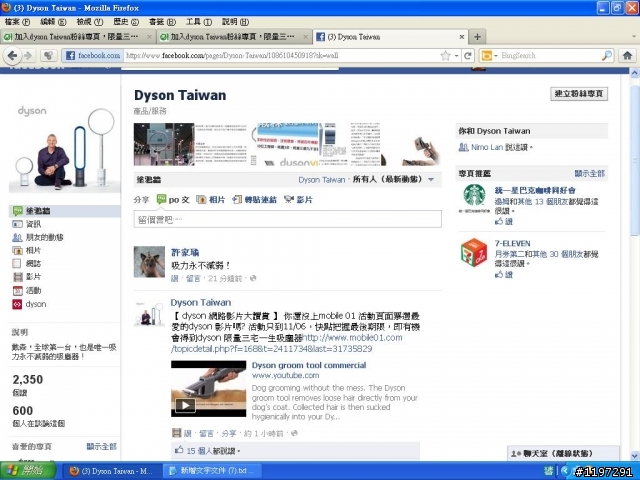Viewport: 640px width, 480px height.
Task: Click the 相片 share photo icon
Action: (201, 200)
